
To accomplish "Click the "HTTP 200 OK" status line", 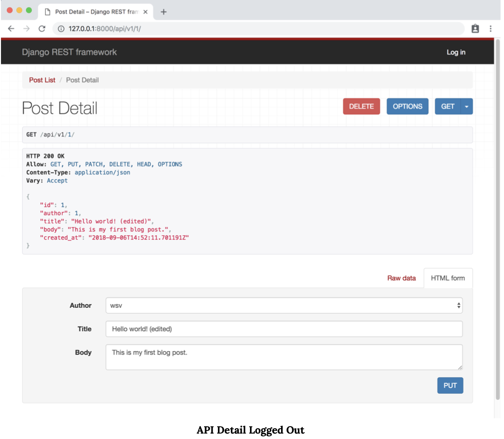I will tap(45, 156).
